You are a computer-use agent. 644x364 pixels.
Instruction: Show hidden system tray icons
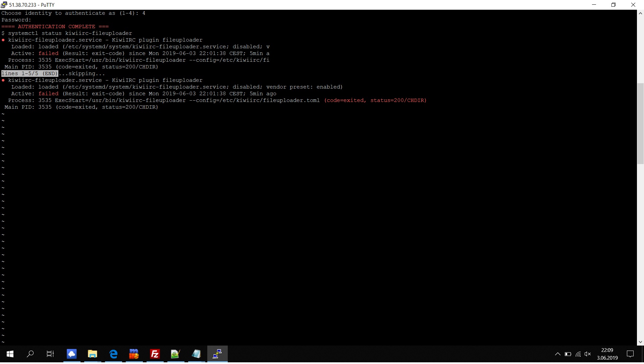click(x=558, y=354)
